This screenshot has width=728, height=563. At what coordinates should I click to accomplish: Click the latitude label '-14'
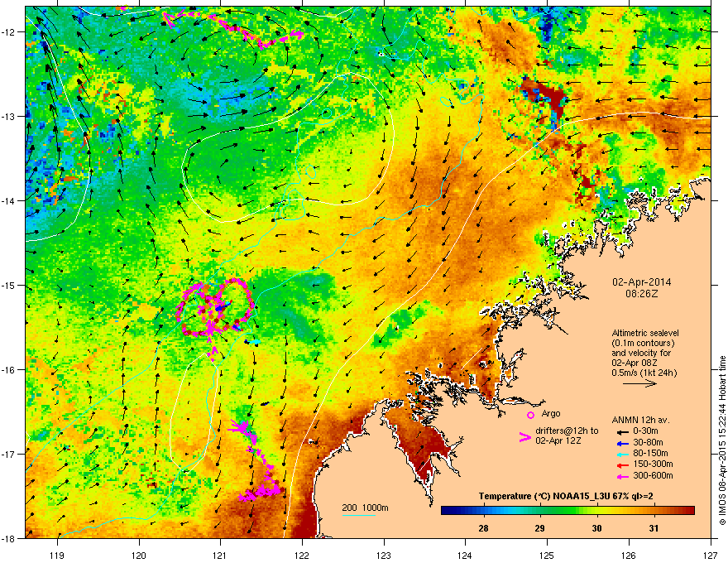[x=9, y=200]
